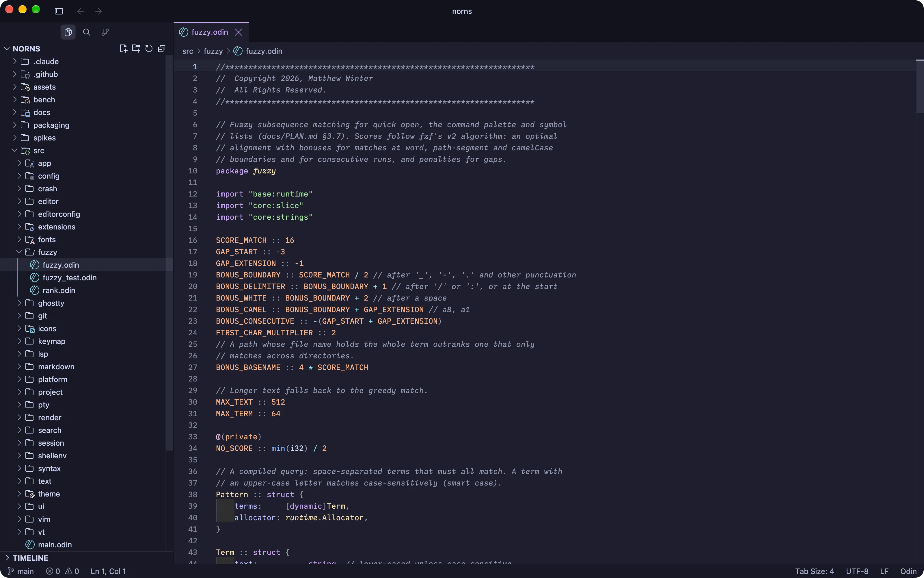The width and height of the screenshot is (924, 578).
Task: Click the Ln 1, Col 1 indicator
Action: [108, 571]
